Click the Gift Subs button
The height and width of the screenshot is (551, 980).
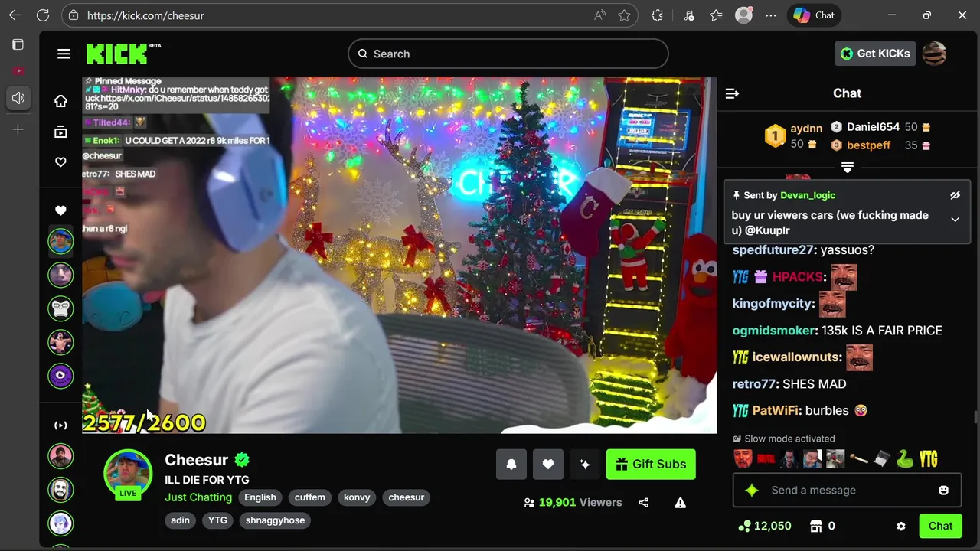651,465
